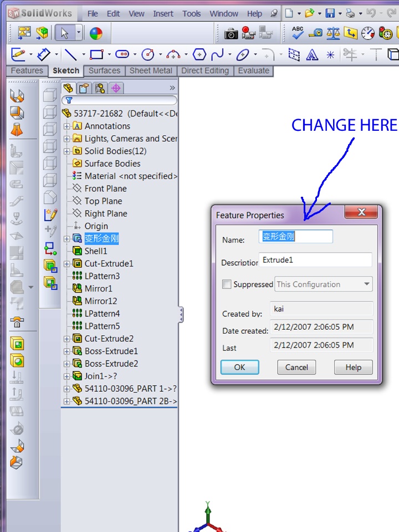The image size is (399, 532).
Task: Click Cancel in Feature Properties
Action: click(x=296, y=367)
